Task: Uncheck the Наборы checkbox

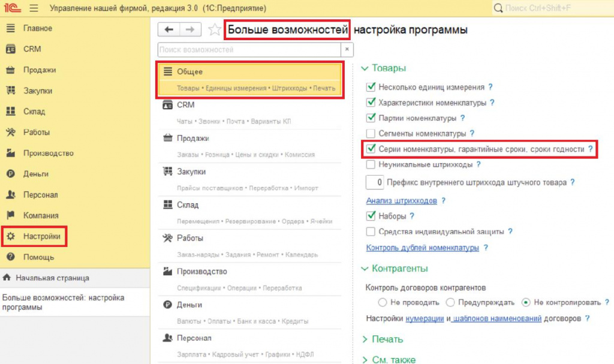Action: tap(371, 216)
